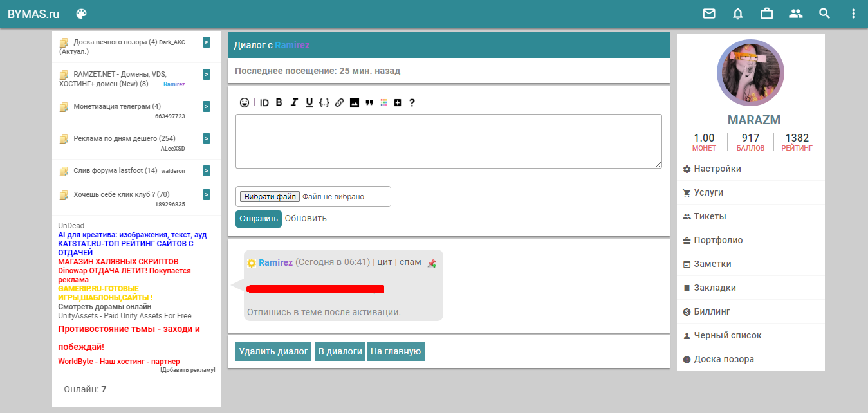Open the theme palette icon near logo
The height and width of the screenshot is (413, 868).
pyautogui.click(x=81, y=14)
